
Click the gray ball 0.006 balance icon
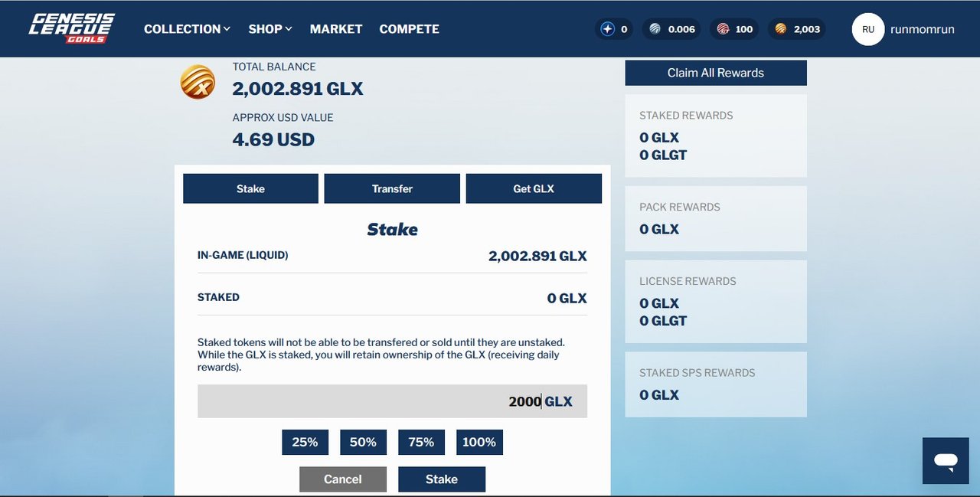pos(655,29)
